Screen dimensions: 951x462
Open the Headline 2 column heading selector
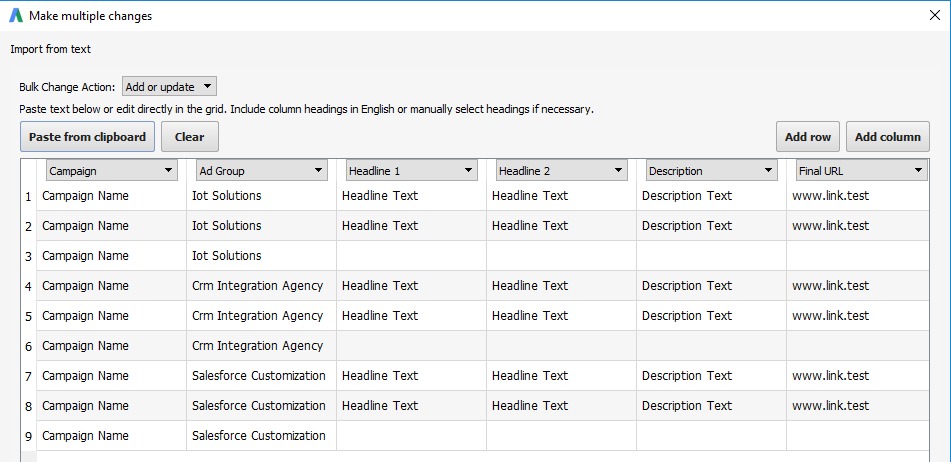(562, 171)
